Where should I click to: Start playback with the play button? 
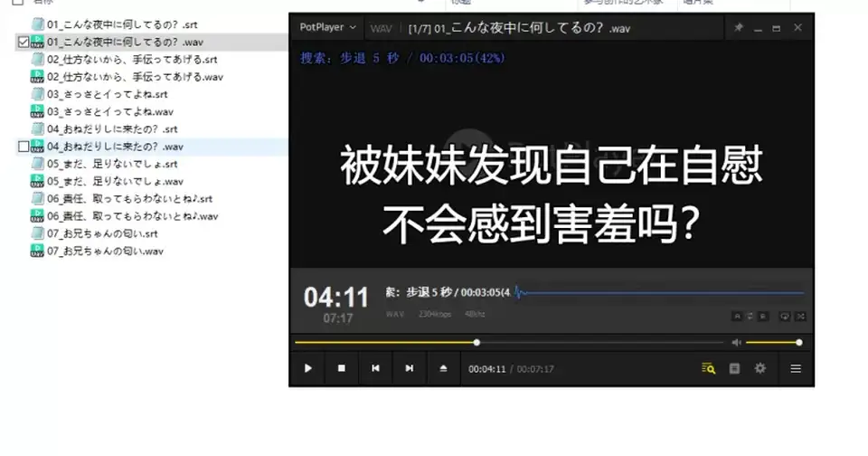[308, 368]
